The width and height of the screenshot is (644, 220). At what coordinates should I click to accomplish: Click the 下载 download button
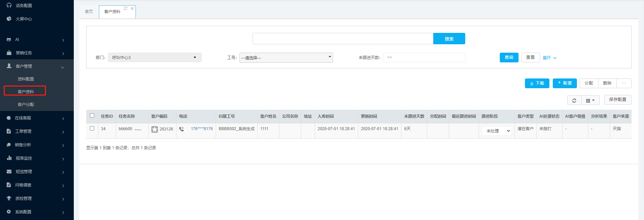click(537, 83)
